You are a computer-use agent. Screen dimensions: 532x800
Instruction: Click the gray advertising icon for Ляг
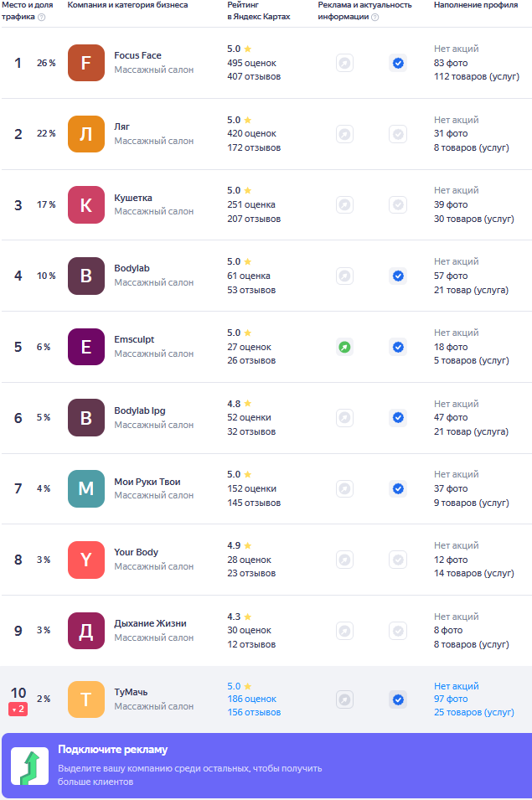pyautogui.click(x=345, y=134)
